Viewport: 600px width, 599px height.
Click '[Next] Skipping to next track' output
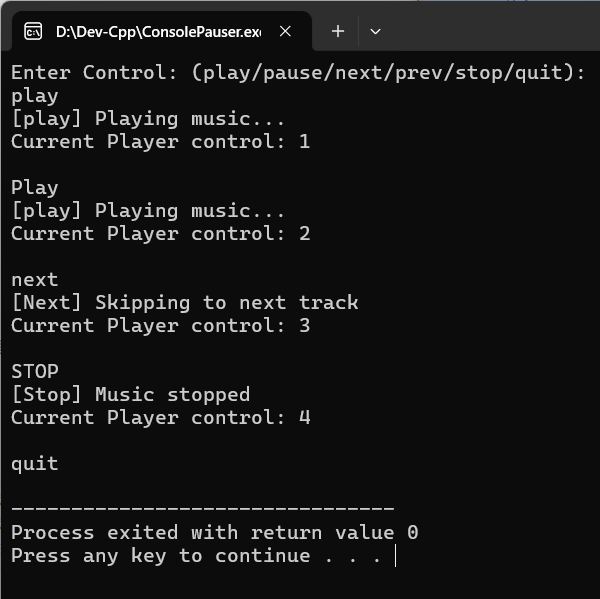[x=185, y=303]
